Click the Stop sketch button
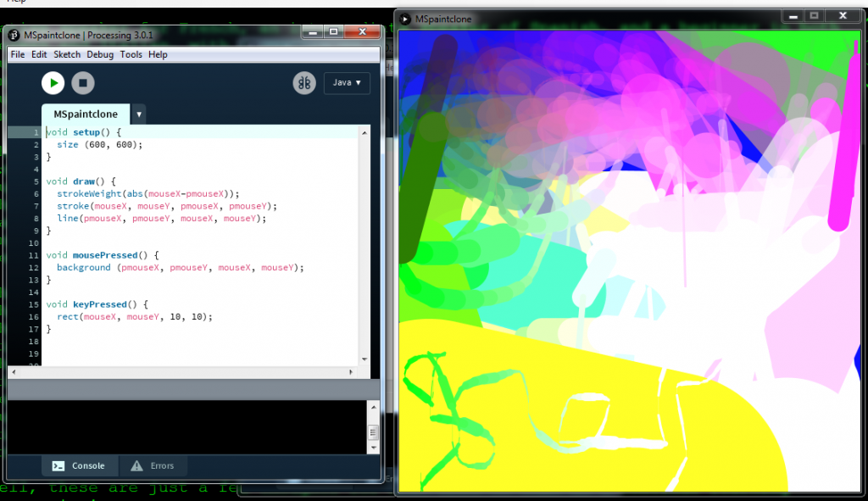868x501 pixels. [x=82, y=83]
